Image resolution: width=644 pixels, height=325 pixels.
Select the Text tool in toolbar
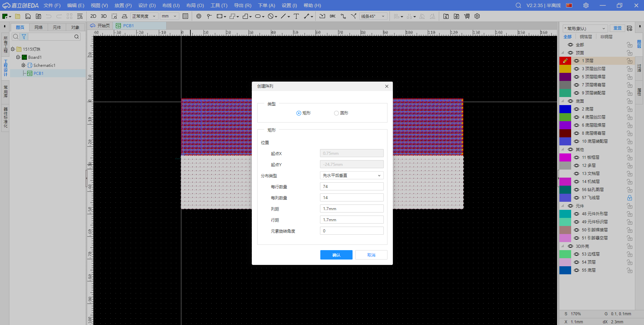pyautogui.click(x=296, y=16)
